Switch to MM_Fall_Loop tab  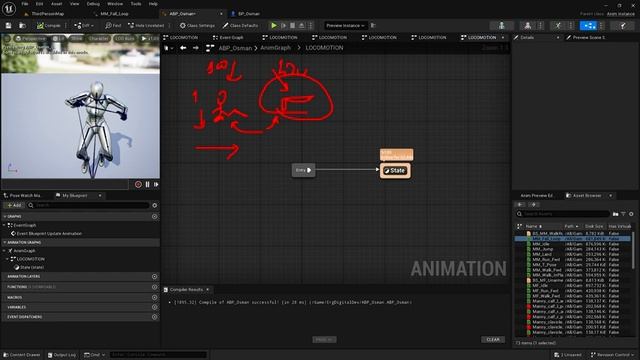(x=114, y=13)
